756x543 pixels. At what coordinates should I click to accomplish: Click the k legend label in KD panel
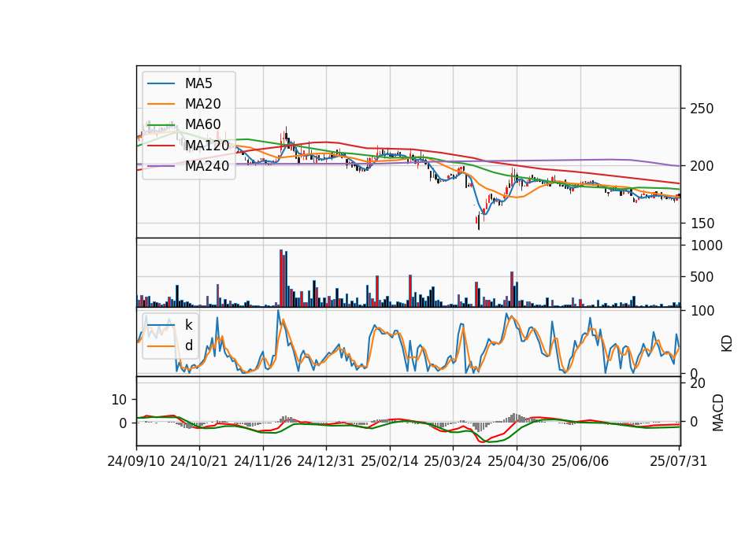pos(188,325)
